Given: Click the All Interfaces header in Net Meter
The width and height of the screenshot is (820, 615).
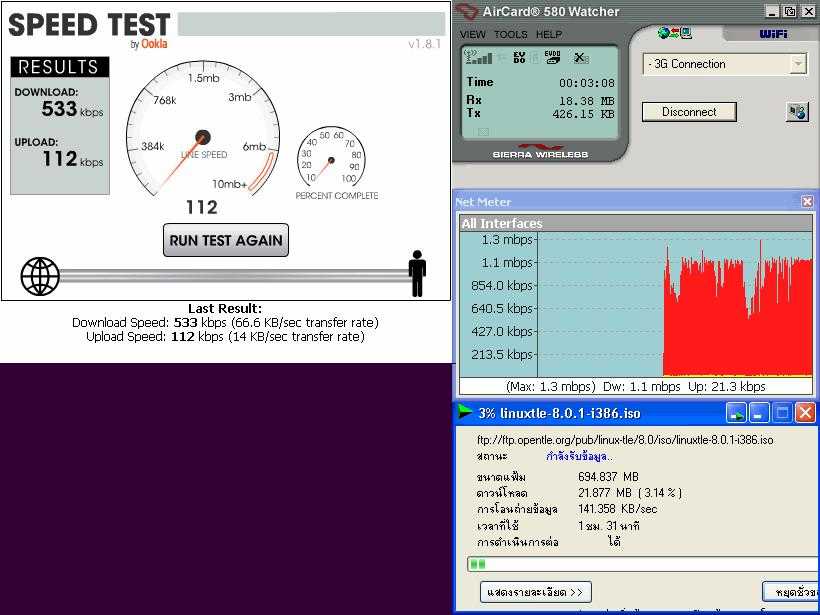Looking at the screenshot, I should coord(636,223).
